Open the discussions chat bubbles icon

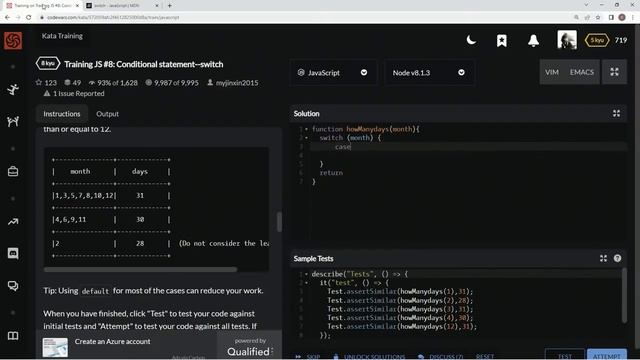click(x=13, y=286)
